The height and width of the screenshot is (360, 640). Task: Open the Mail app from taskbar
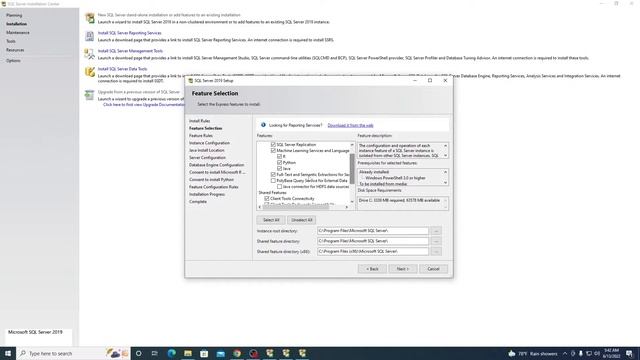pos(220,353)
